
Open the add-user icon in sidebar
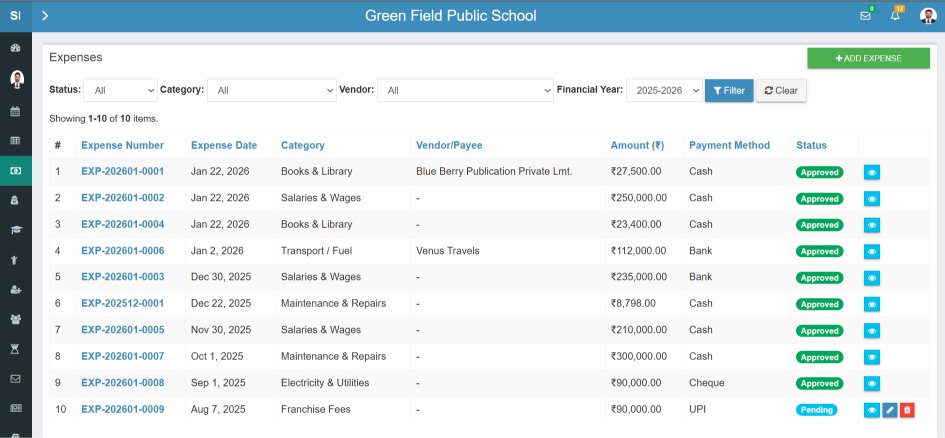pyautogui.click(x=16, y=290)
